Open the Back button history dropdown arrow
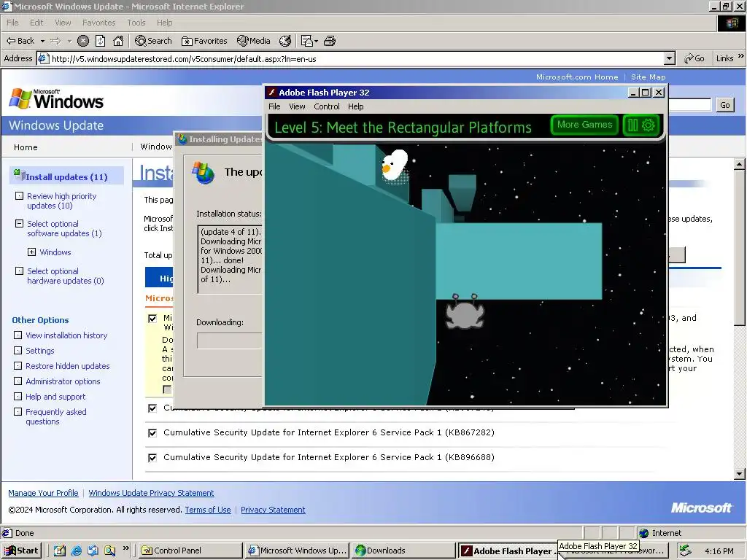Viewport: 747px width, 560px height. pos(42,41)
